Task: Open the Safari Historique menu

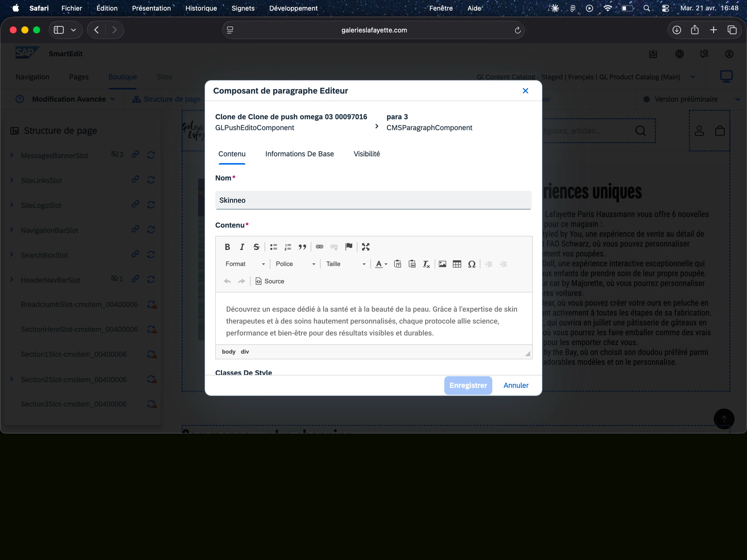Action: click(x=201, y=8)
